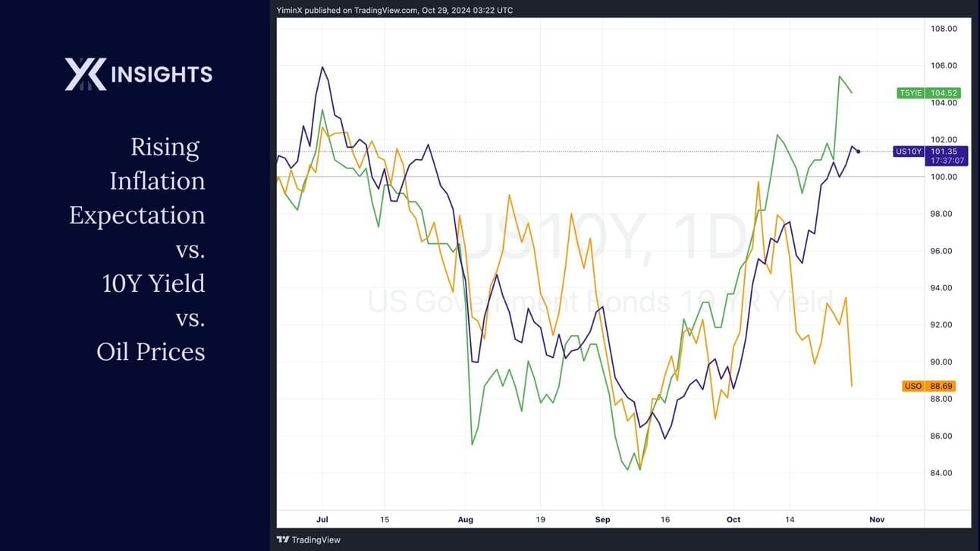Click the 19 date label on the time axis
980x551 pixels.
pyautogui.click(x=540, y=520)
